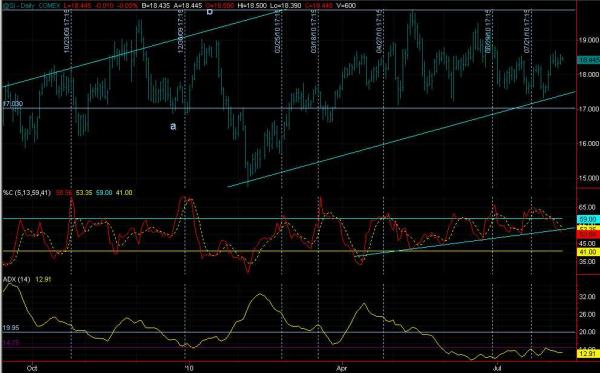
Task: Click the wave label 'a' on chart
Action: pos(173,126)
